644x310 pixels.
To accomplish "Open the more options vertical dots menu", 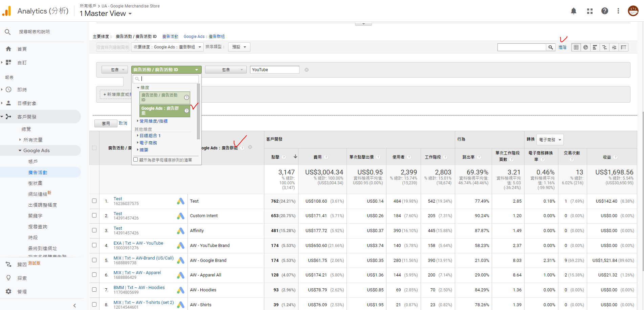I will 618,11.
